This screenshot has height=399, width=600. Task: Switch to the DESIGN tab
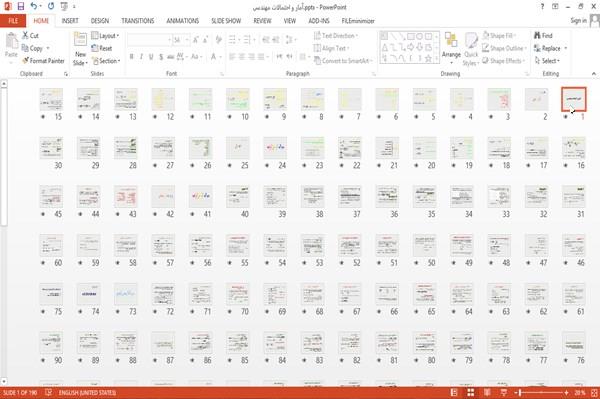[99, 21]
